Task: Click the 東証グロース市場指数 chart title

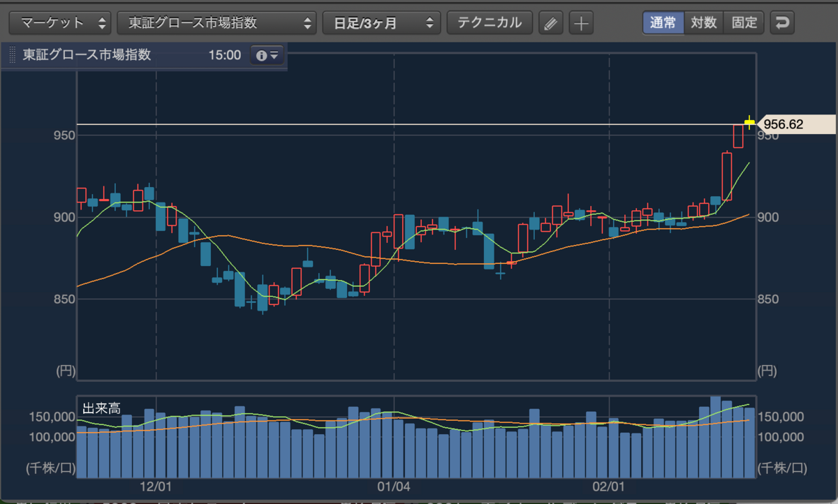Action: (x=87, y=55)
